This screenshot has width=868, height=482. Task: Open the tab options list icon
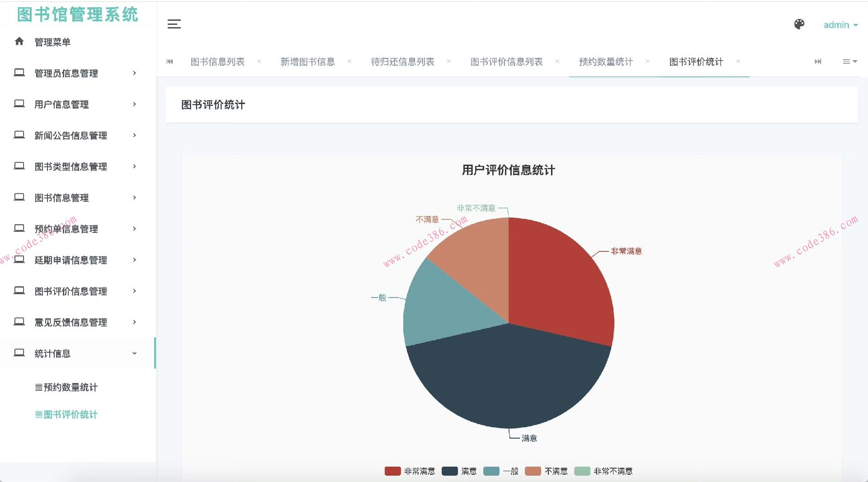(x=849, y=61)
